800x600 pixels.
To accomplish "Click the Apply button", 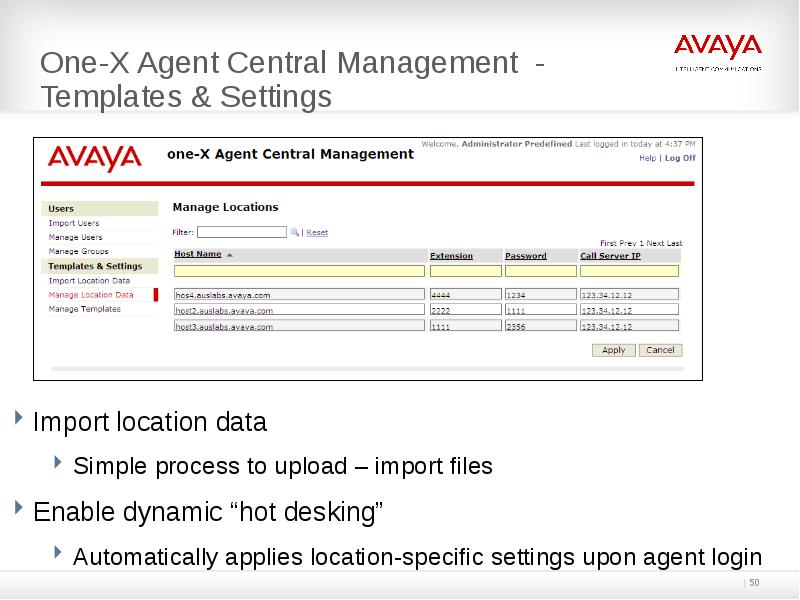I will (613, 350).
